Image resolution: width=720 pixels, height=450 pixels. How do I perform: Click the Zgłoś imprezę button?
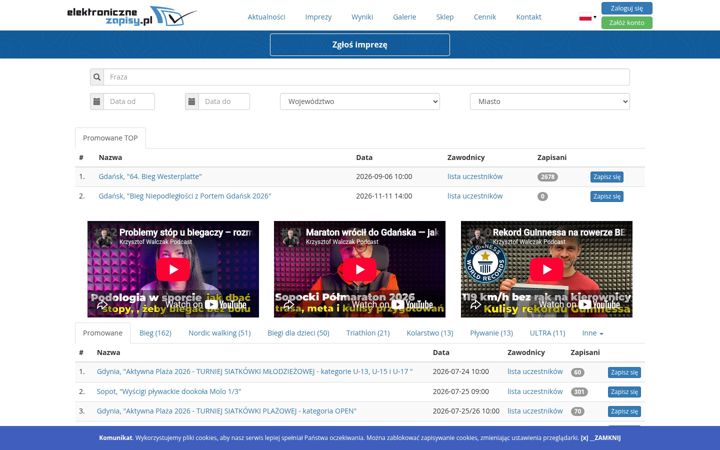click(x=360, y=45)
